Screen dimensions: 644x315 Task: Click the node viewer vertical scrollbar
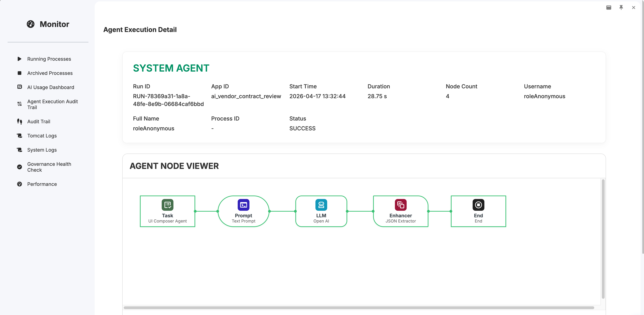point(603,239)
